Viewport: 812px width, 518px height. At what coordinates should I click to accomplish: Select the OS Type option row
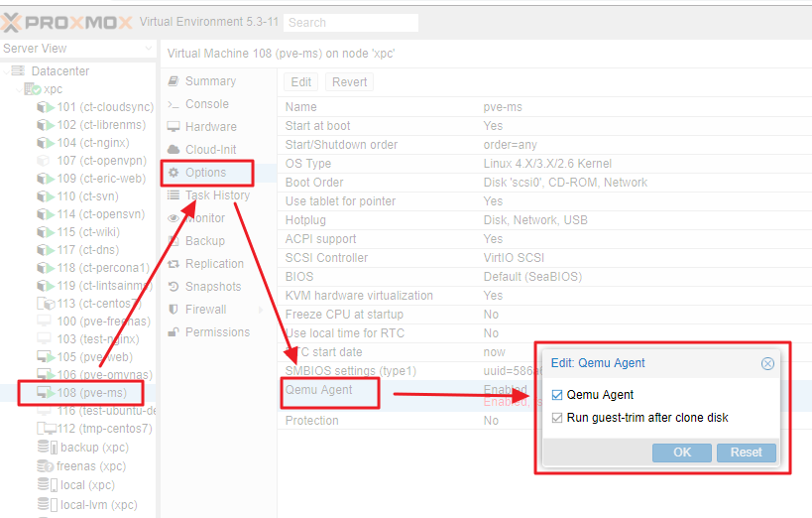(x=544, y=164)
